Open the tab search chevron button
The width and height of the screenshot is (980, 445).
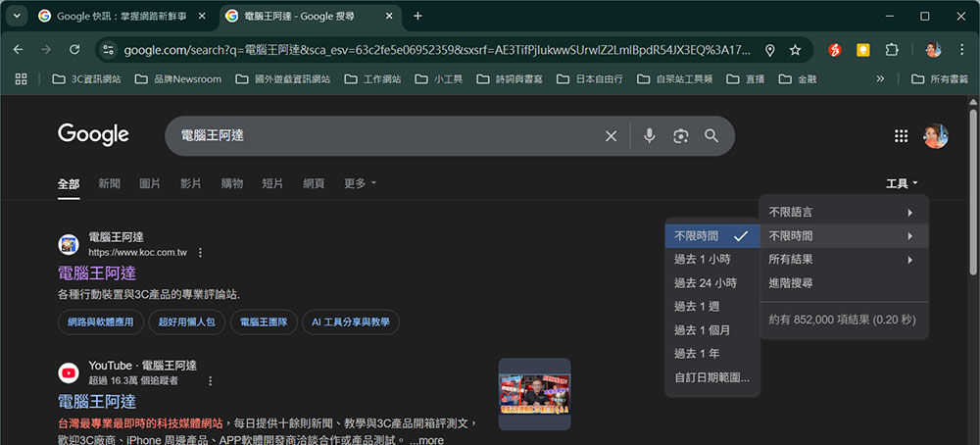pos(17,17)
